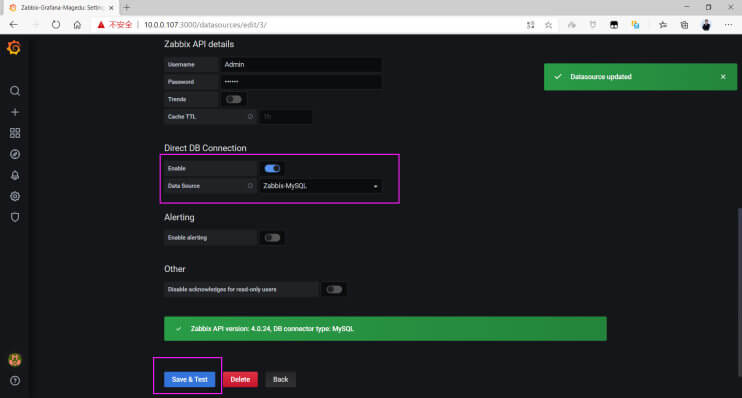742x398 pixels.
Task: Click the Save & Test button
Action: 189,379
